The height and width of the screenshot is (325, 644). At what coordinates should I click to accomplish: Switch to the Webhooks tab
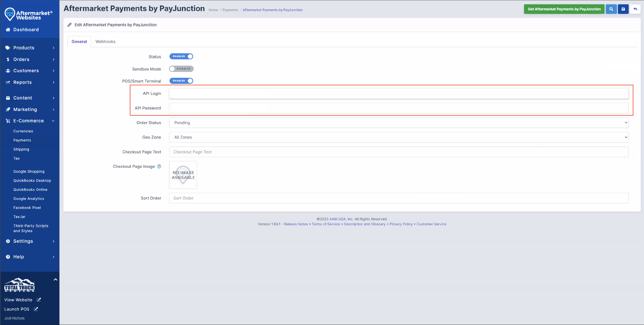point(105,42)
